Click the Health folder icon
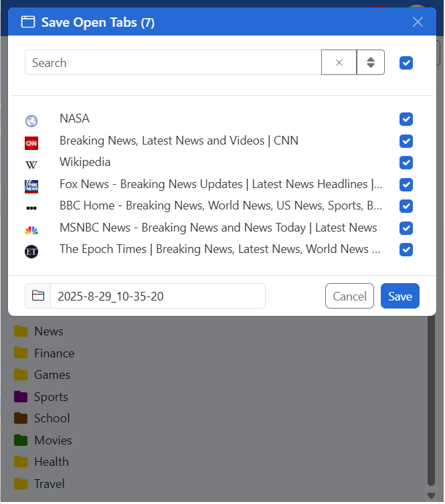The height and width of the screenshot is (504, 445). pyautogui.click(x=21, y=462)
